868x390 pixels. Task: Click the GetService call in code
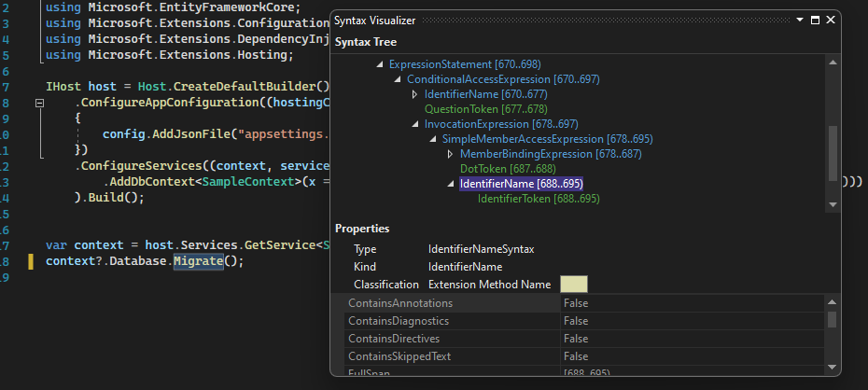pyautogui.click(x=280, y=245)
